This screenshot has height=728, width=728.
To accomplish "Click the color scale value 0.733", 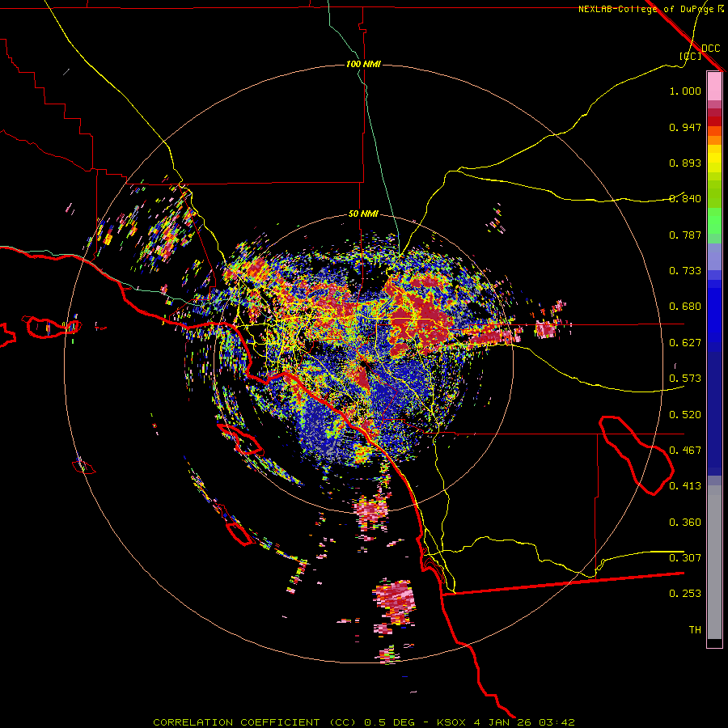I will point(685,271).
